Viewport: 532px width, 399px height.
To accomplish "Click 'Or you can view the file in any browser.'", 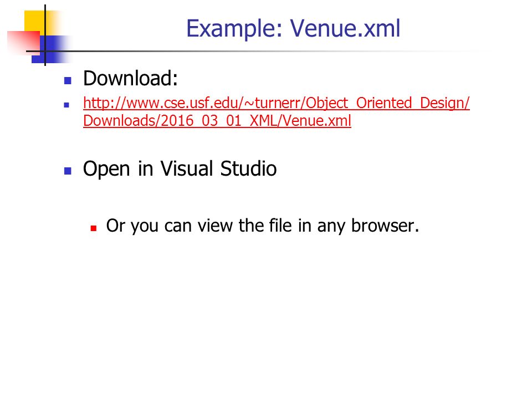I will [x=263, y=226].
